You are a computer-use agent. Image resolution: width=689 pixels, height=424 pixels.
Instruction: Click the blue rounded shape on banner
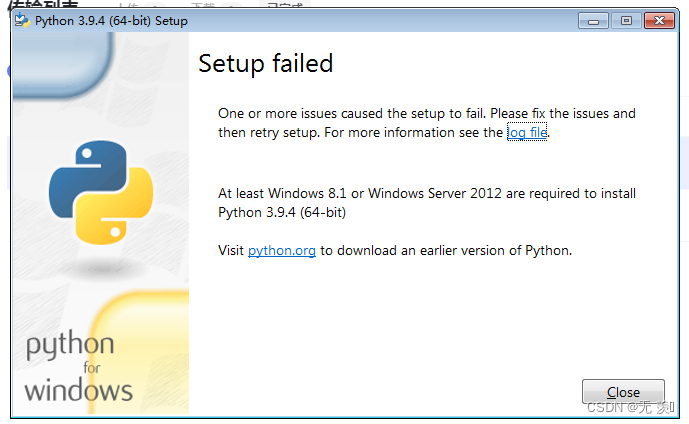point(62,64)
